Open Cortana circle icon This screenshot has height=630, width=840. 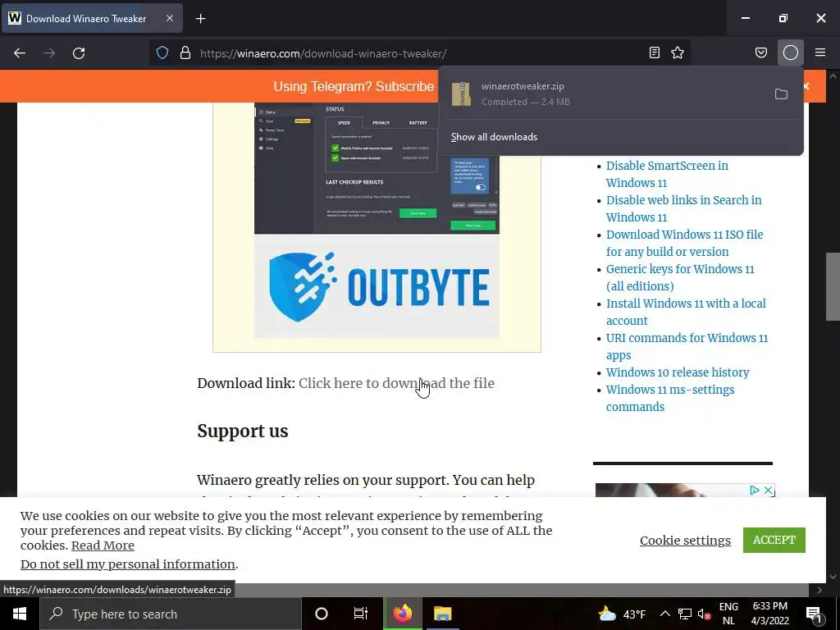pyautogui.click(x=321, y=614)
